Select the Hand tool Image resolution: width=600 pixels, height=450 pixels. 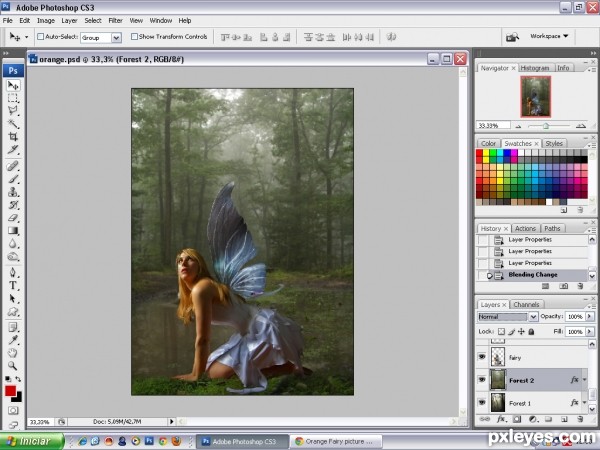click(x=13, y=353)
